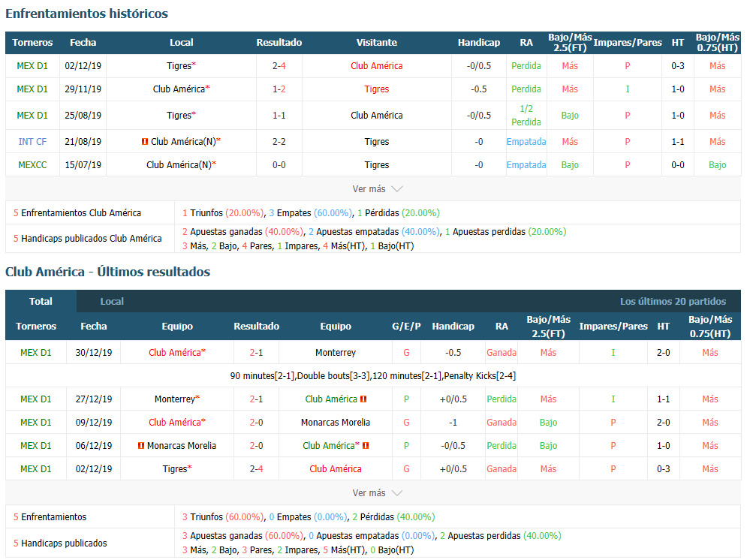Click the Handicap header in historic table
Image resolution: width=750 pixels, height=560 pixels.
click(479, 43)
